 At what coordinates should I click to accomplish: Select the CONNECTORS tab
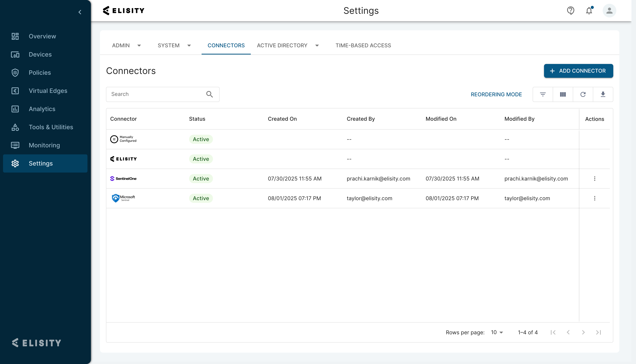226,45
